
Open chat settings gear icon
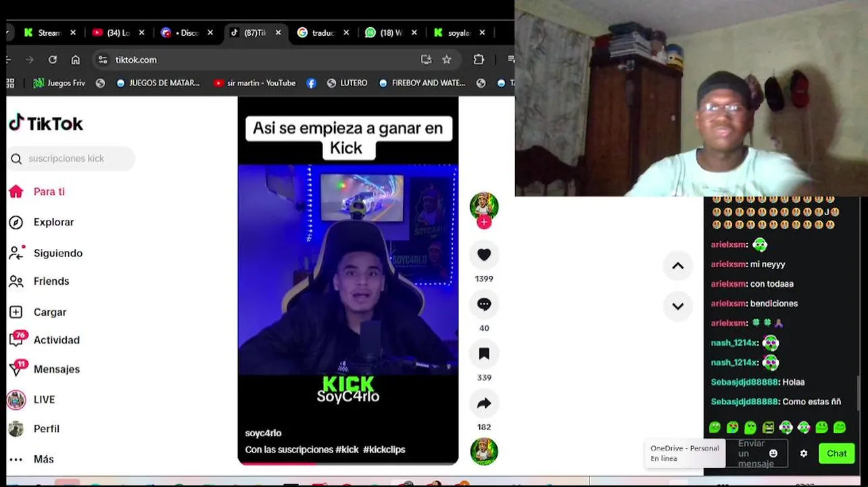(x=804, y=453)
